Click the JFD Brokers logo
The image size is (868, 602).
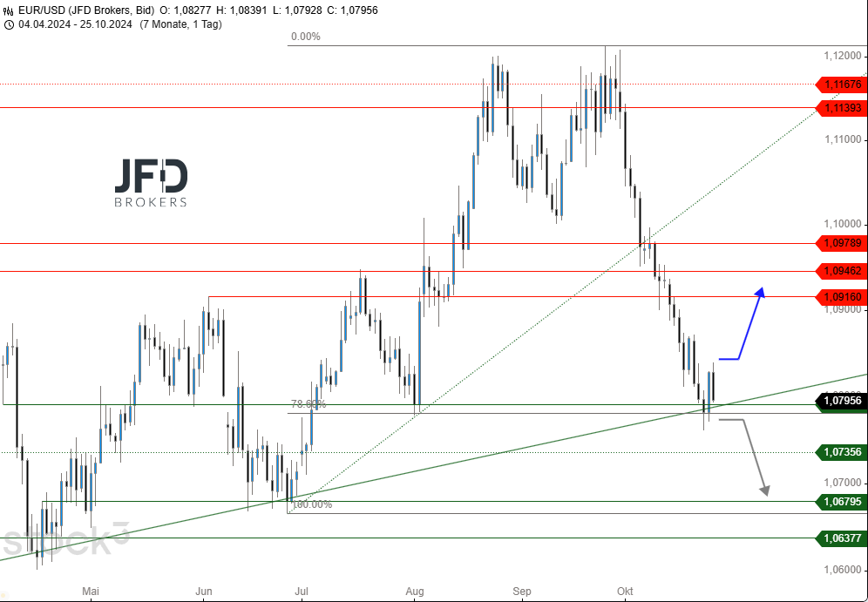pos(151,184)
